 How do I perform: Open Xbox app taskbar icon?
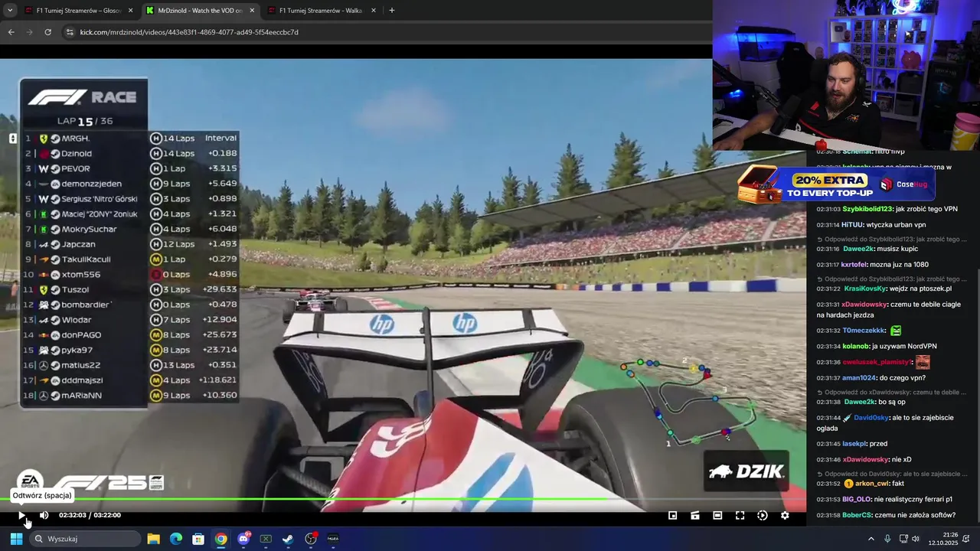pos(266,539)
